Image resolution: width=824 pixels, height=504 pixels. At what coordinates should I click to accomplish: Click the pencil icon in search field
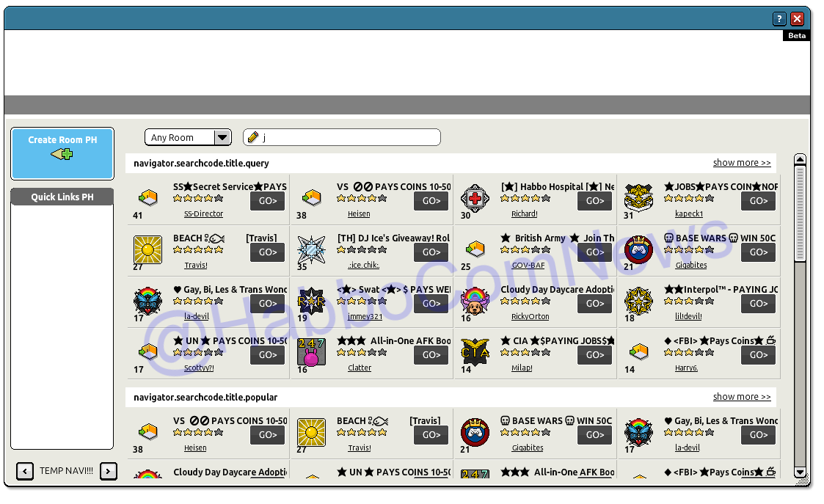tap(253, 137)
